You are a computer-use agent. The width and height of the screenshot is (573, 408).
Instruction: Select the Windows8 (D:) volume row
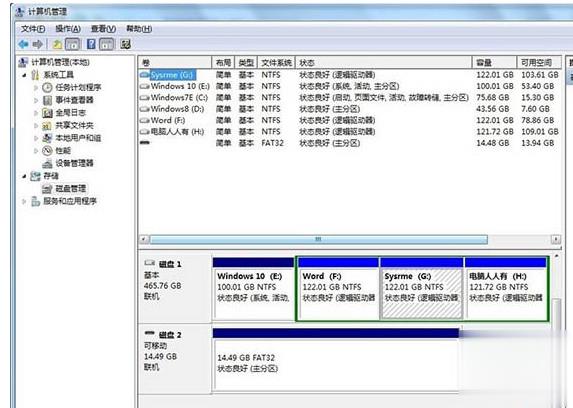click(x=349, y=109)
